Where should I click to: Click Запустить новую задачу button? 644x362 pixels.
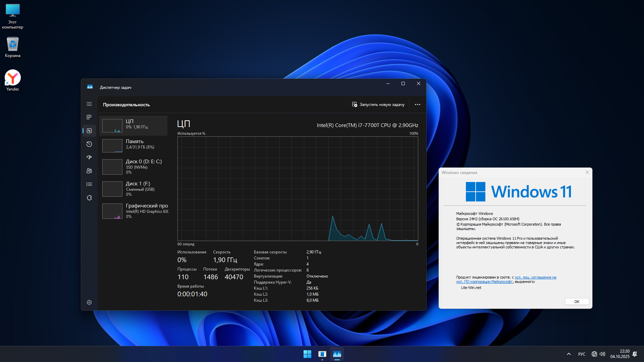tap(378, 105)
